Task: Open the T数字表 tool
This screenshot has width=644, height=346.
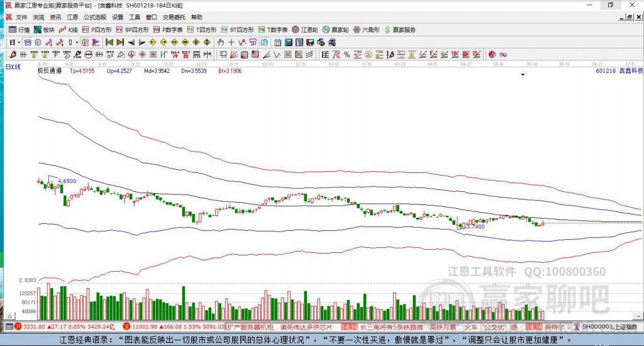Action: (x=273, y=30)
